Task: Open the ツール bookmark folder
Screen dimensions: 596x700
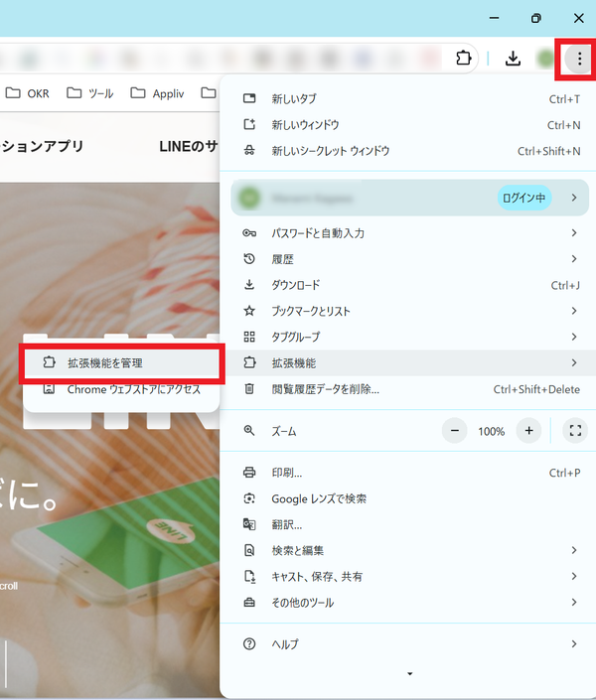Action: pos(89,93)
